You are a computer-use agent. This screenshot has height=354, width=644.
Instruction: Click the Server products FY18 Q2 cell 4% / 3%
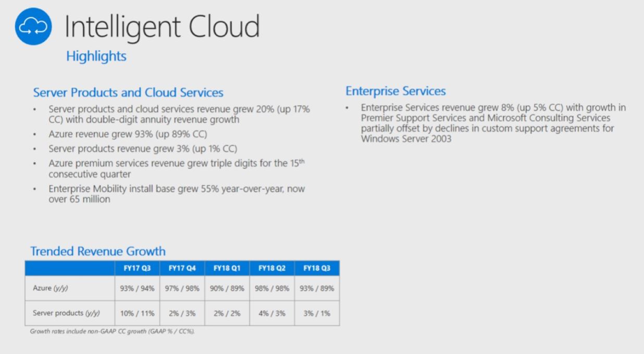pos(272,313)
